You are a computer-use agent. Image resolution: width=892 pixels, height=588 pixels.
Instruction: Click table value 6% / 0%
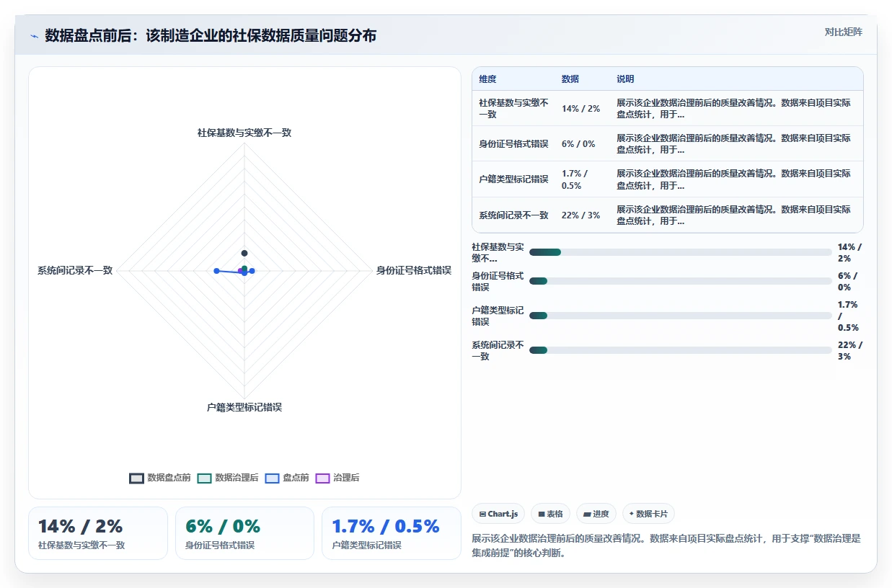(578, 143)
